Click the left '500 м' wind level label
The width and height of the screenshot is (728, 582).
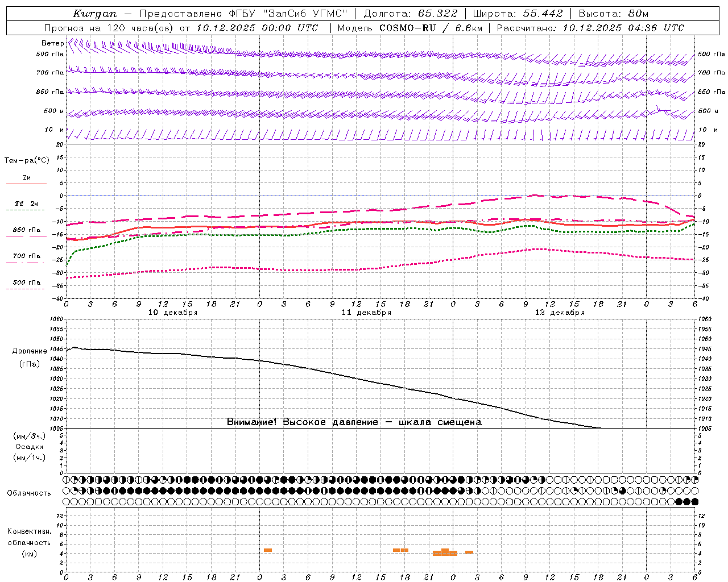click(54, 111)
